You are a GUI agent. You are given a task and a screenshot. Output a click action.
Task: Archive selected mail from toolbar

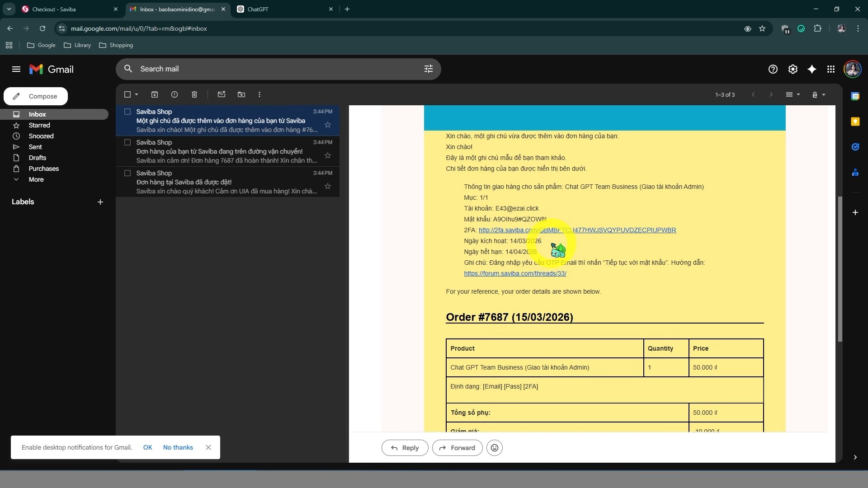[155, 94]
